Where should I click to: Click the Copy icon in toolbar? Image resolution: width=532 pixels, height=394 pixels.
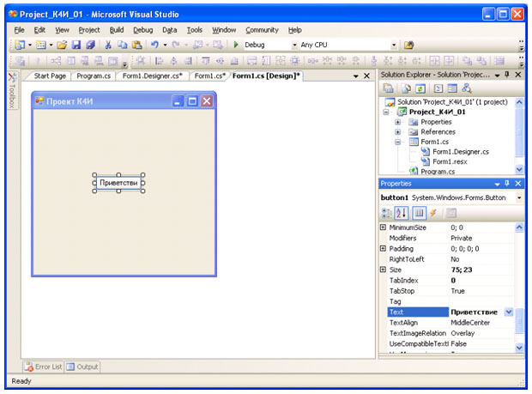(x=122, y=45)
